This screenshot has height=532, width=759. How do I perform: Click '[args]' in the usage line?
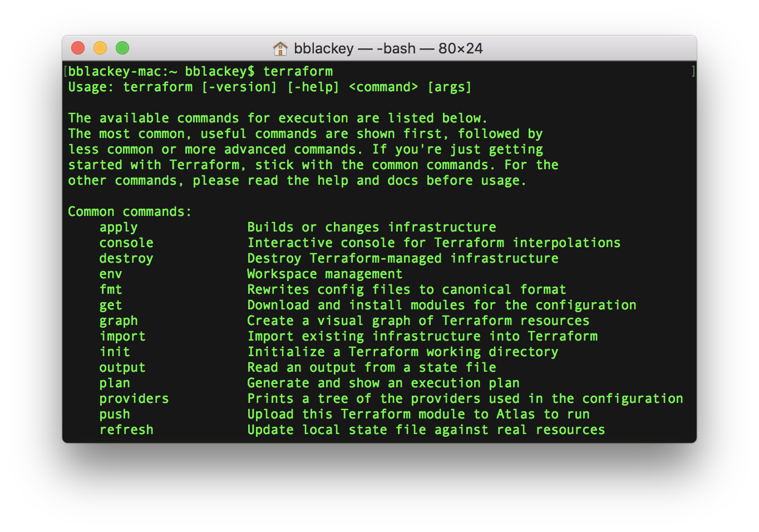[449, 87]
